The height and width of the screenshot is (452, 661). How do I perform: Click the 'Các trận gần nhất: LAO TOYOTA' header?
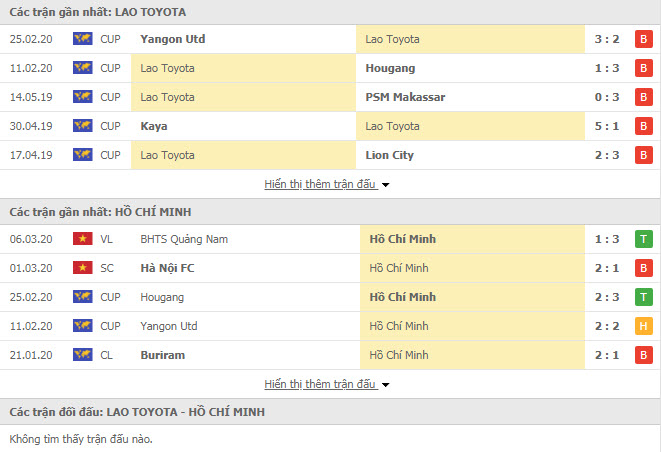coord(98,12)
